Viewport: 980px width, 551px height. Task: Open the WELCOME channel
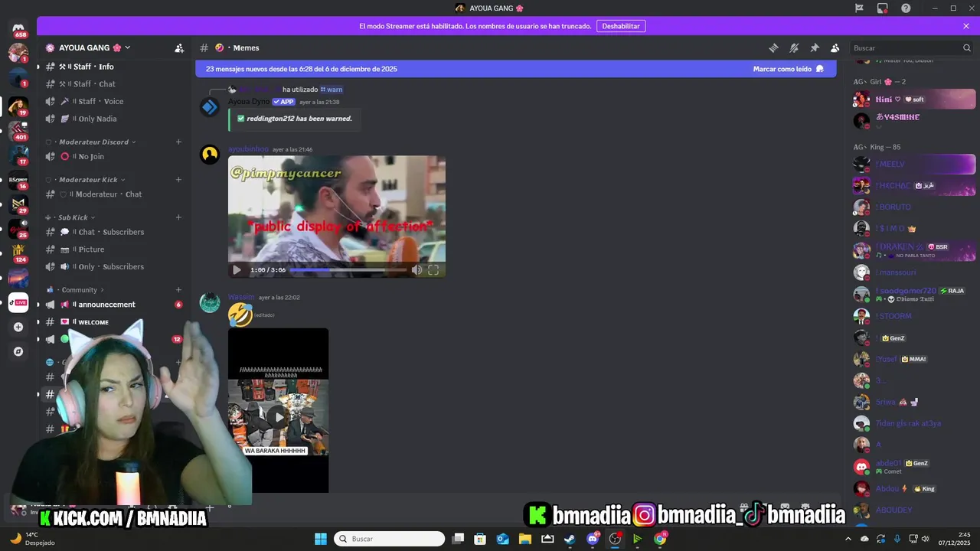coord(113,322)
